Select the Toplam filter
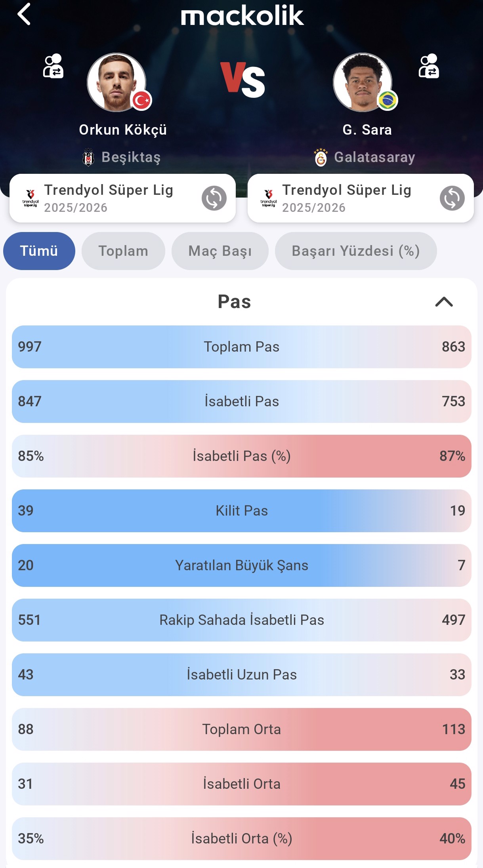 123,251
